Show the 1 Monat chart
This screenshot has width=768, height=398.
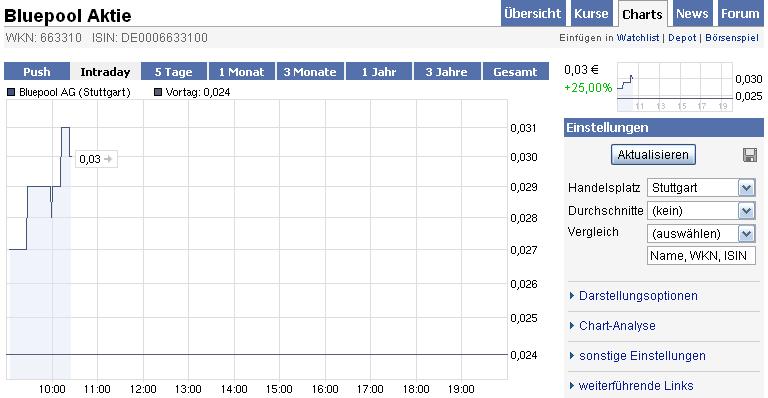241,71
